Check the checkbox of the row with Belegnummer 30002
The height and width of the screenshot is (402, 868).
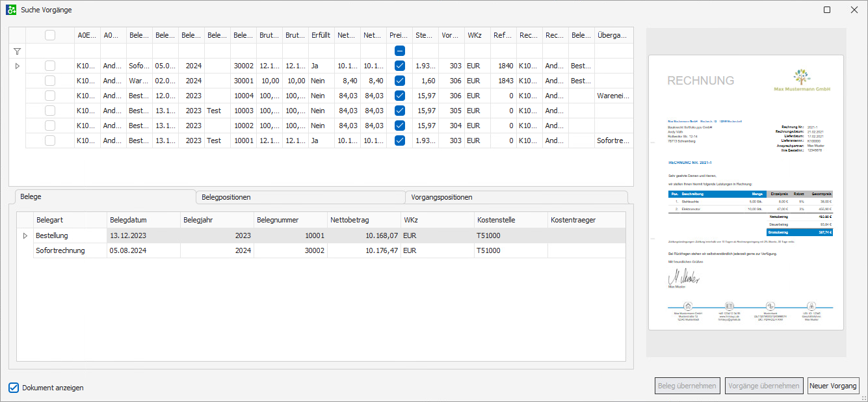(x=49, y=66)
